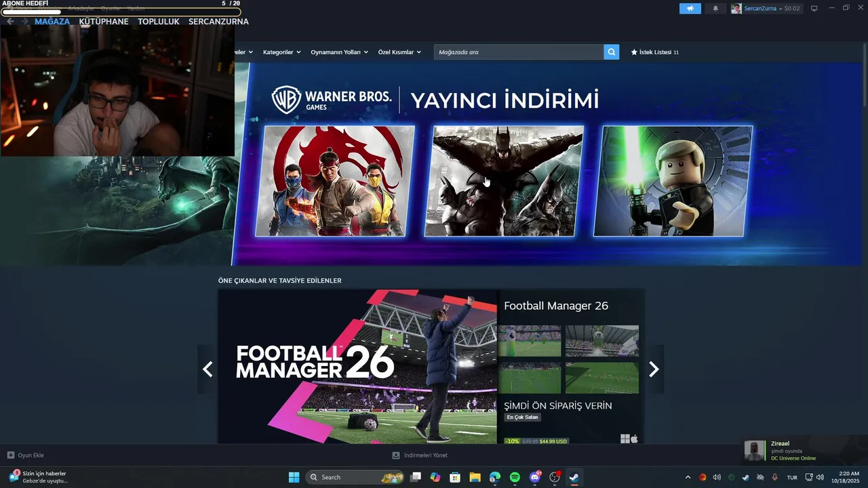Switch the TUR input language indicator

point(792,477)
